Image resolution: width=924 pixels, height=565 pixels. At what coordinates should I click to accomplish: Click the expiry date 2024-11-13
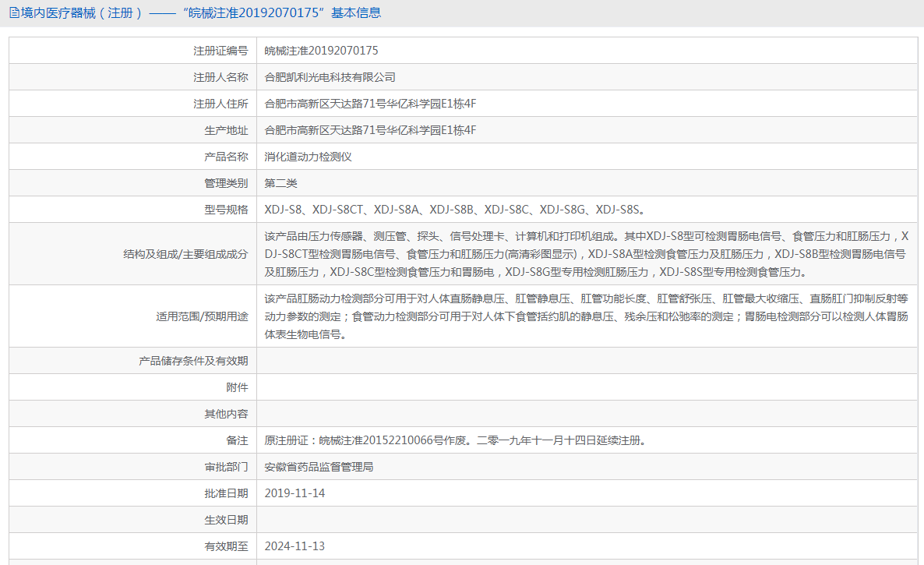coord(294,546)
